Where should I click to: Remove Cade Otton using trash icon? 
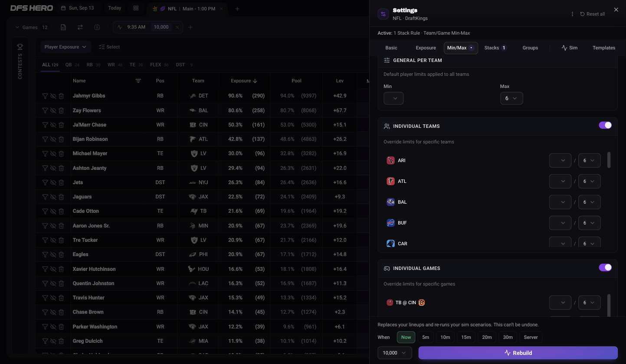(x=61, y=211)
